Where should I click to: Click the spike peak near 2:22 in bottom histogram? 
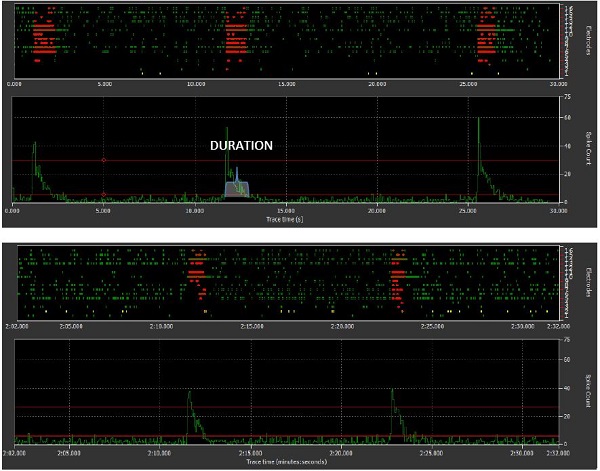click(x=392, y=392)
